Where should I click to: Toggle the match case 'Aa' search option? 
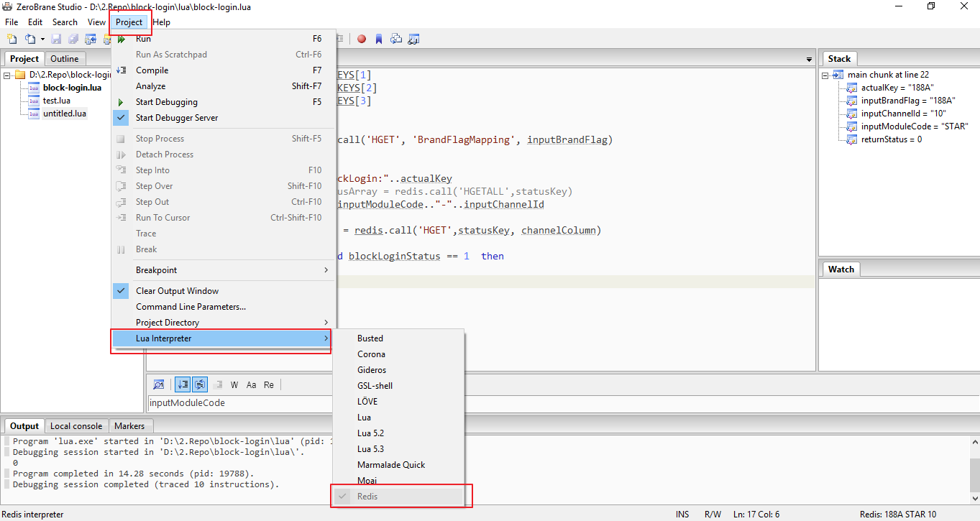click(252, 385)
